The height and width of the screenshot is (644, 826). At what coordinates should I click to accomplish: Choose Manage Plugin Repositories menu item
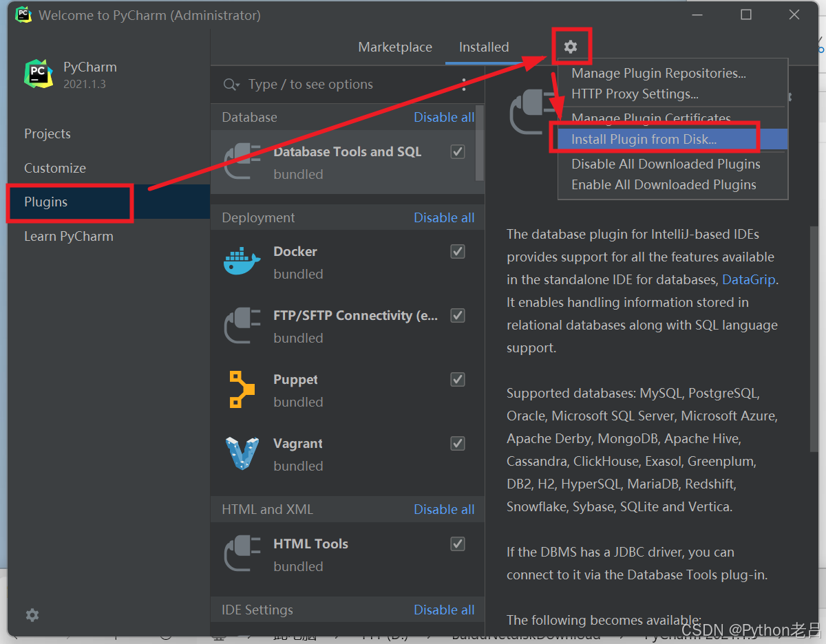point(659,73)
